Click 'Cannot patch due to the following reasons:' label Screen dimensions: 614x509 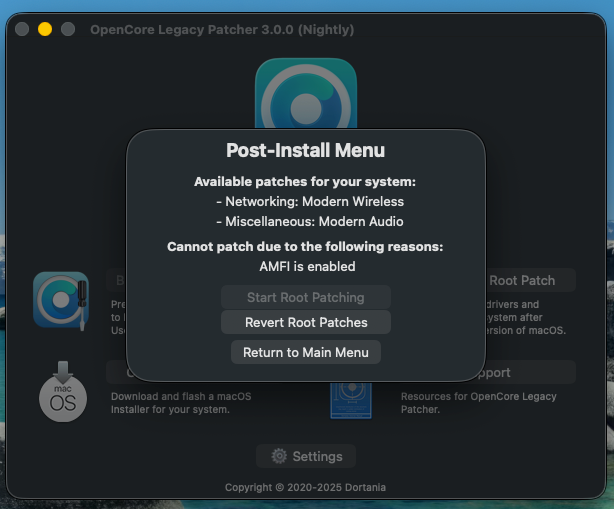[x=305, y=247]
